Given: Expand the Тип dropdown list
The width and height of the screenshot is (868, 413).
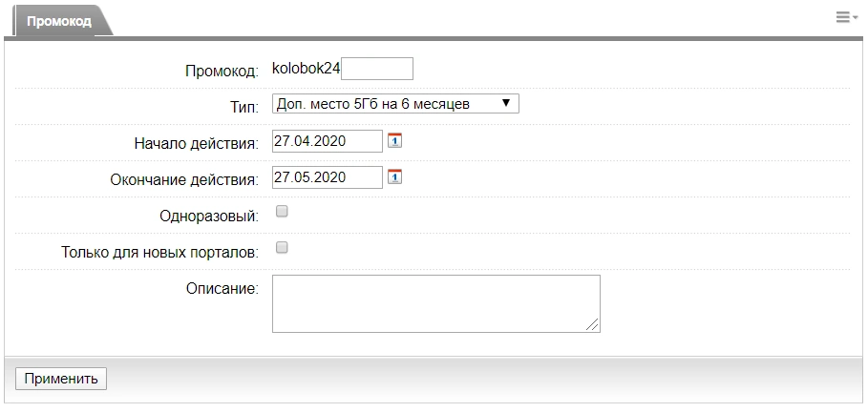Looking at the screenshot, I should tap(395, 103).
